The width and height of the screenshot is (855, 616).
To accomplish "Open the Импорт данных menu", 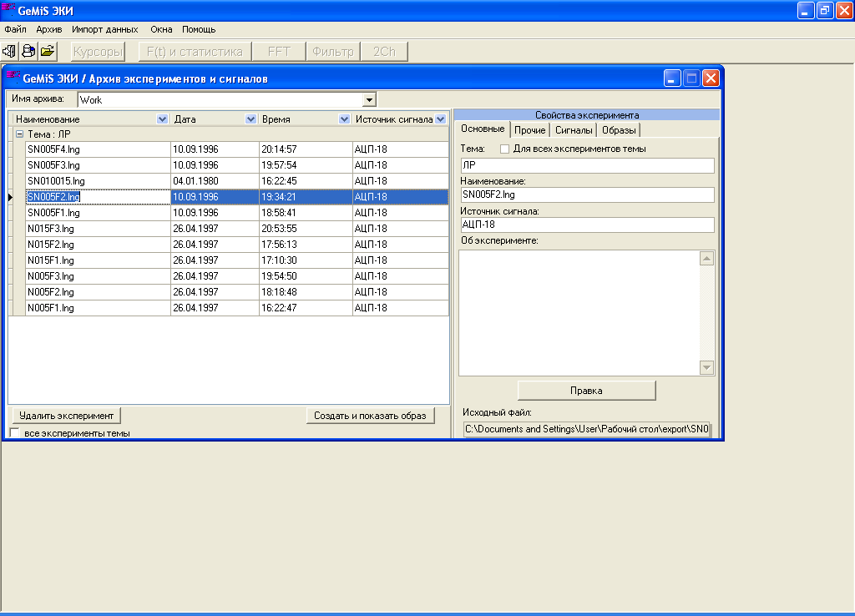I will pyautogui.click(x=104, y=29).
